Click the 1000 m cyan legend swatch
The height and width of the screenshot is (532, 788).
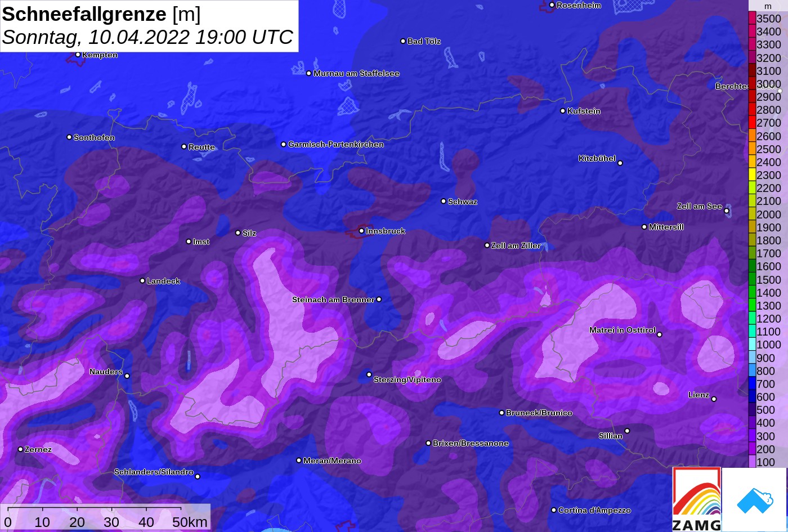tap(752, 345)
